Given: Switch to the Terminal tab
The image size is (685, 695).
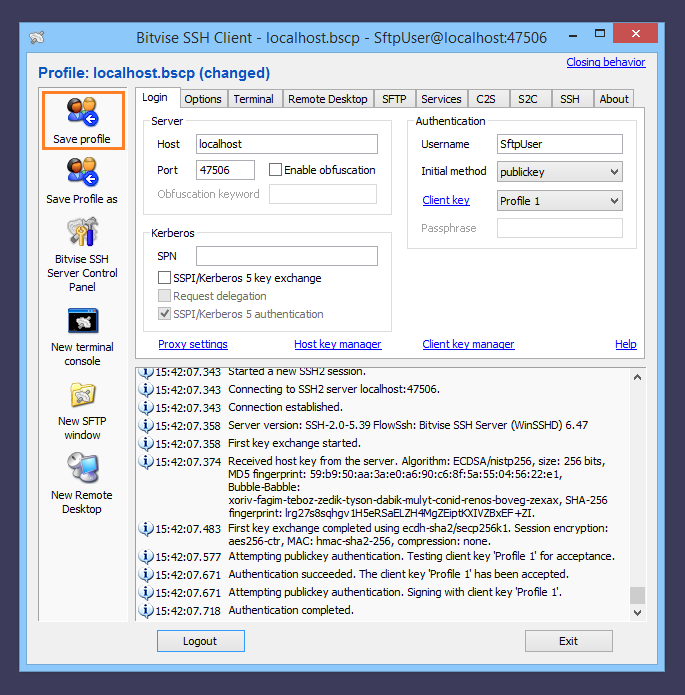Looking at the screenshot, I should point(254,99).
